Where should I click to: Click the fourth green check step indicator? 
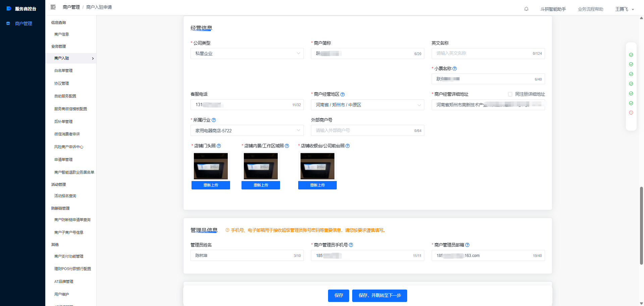[x=631, y=84]
